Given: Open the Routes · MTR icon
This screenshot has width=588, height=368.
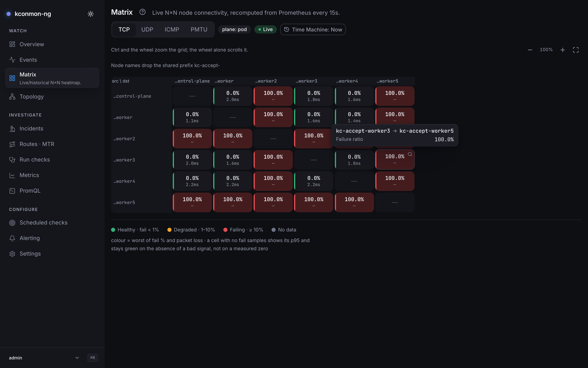Looking at the screenshot, I should [x=12, y=144].
